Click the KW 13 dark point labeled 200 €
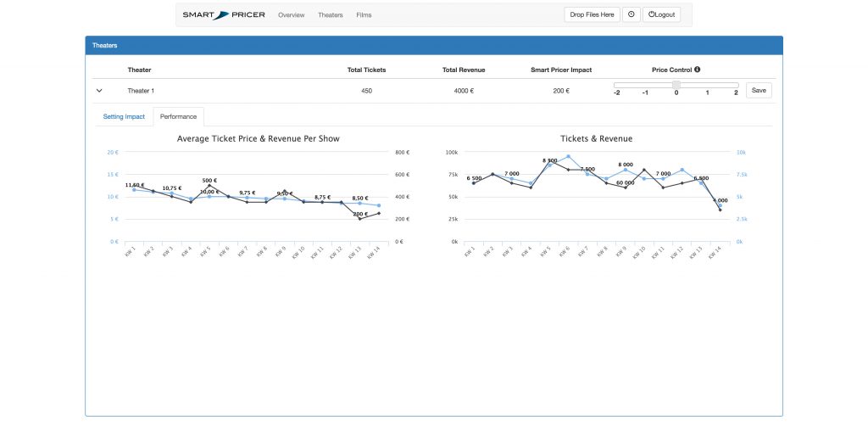This screenshot has width=868, height=448. click(x=359, y=219)
